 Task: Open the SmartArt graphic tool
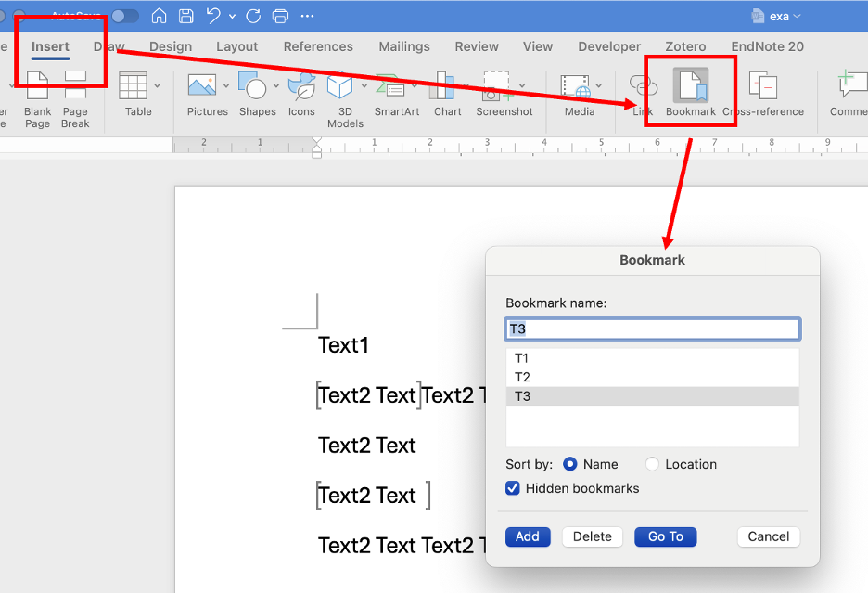(x=396, y=87)
